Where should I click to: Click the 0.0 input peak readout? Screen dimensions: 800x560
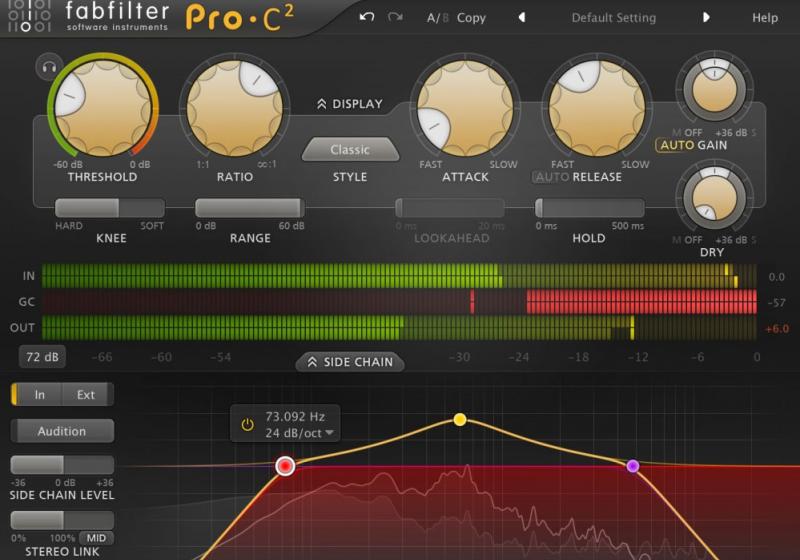click(777, 277)
